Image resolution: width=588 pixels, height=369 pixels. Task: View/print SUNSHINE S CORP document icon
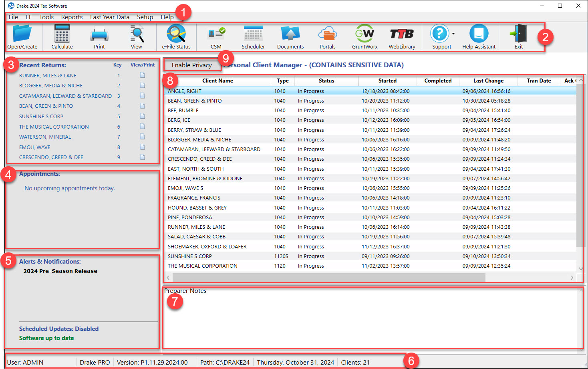[143, 116]
